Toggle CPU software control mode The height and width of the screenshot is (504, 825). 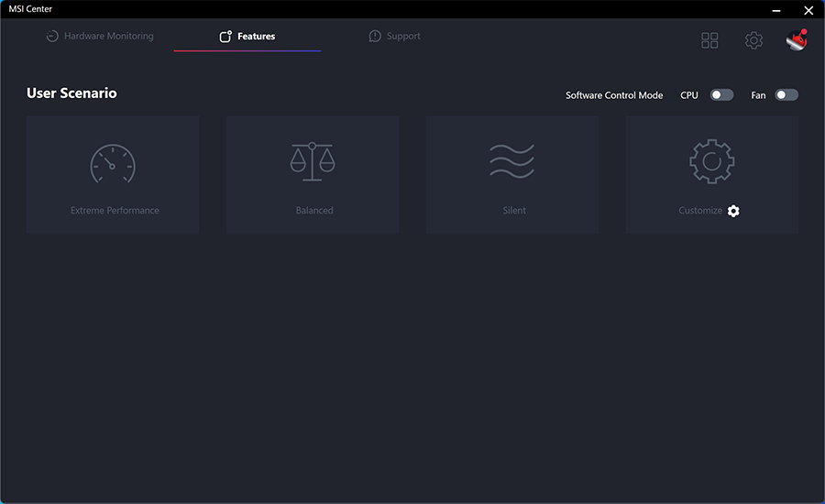pyautogui.click(x=721, y=94)
